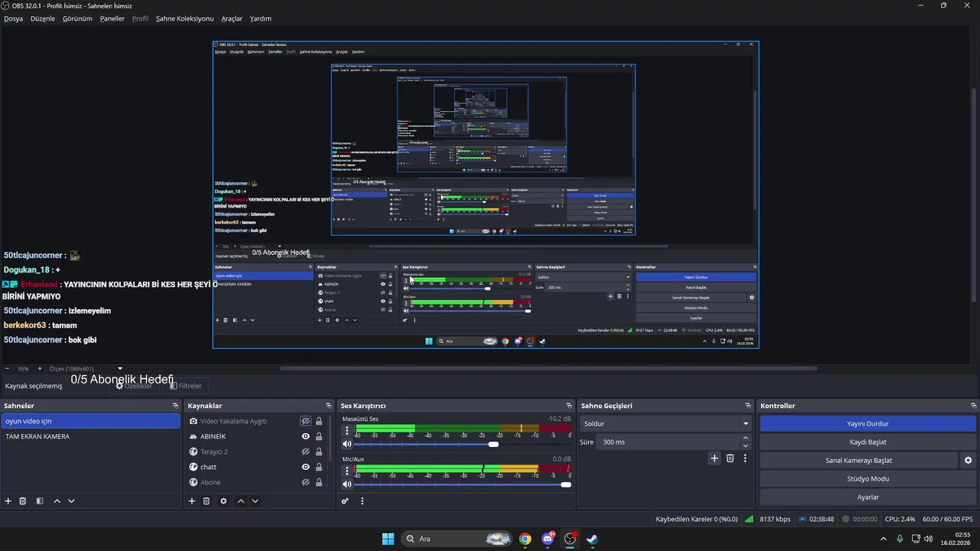Image resolution: width=980 pixels, height=551 pixels.
Task: Open the Sahne Koleksiyonu menu
Action: [x=185, y=18]
